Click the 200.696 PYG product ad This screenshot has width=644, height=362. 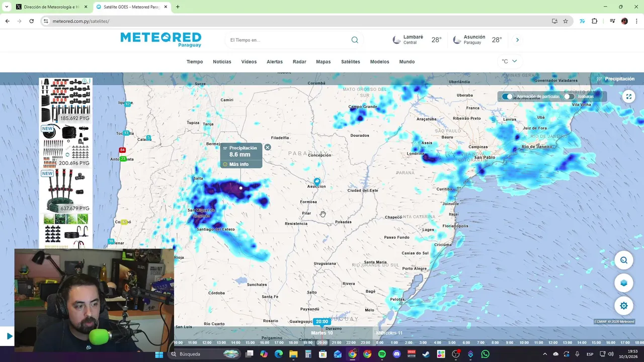[66, 146]
